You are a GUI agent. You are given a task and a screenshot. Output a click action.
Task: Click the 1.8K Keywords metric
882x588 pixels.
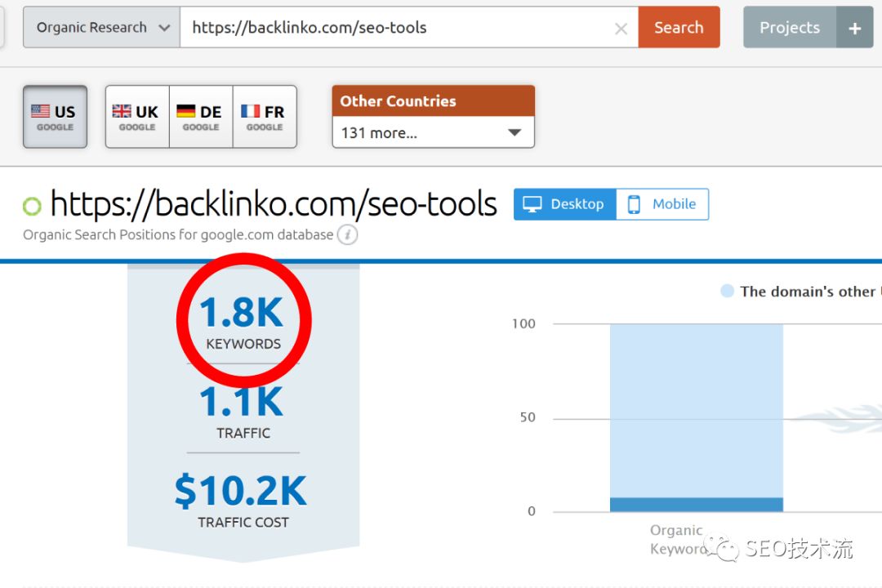coord(243,321)
